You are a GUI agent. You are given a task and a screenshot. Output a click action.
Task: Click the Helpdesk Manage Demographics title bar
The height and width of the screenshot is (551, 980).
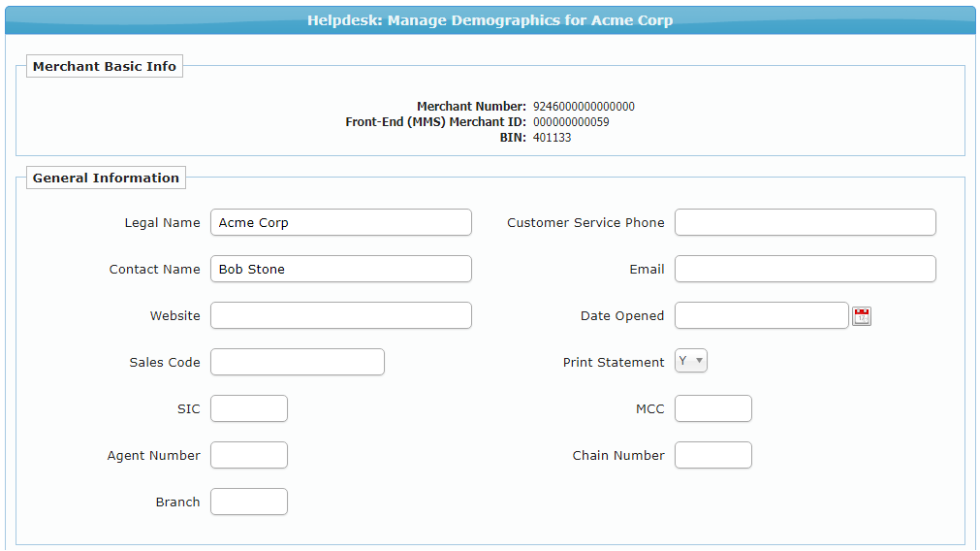click(x=490, y=20)
